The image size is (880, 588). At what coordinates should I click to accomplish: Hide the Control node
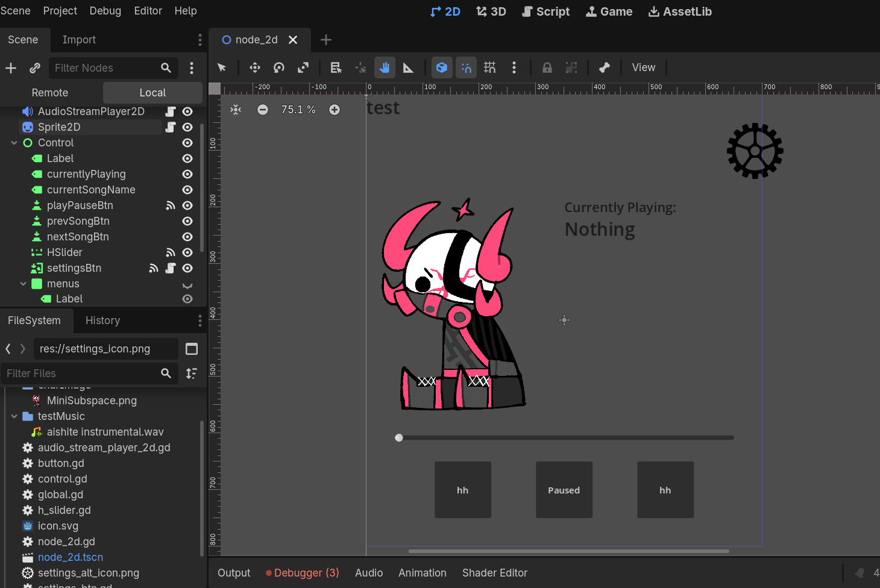click(187, 143)
